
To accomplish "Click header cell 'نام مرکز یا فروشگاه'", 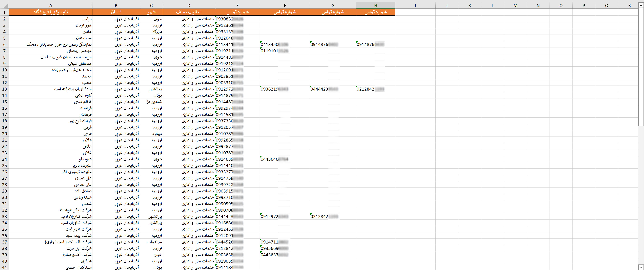I will [x=51, y=12].
